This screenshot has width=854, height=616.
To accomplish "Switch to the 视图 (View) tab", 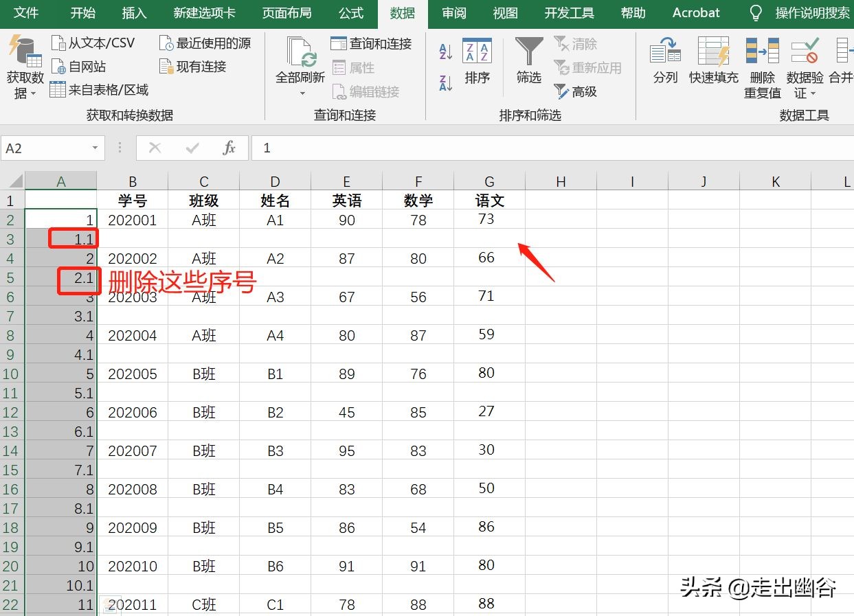I will pos(506,13).
